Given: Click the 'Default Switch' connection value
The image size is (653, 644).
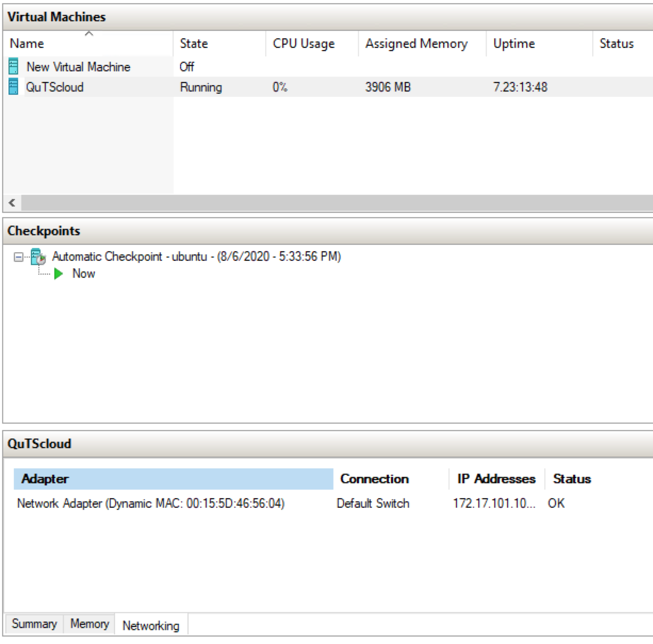Looking at the screenshot, I should (x=373, y=503).
